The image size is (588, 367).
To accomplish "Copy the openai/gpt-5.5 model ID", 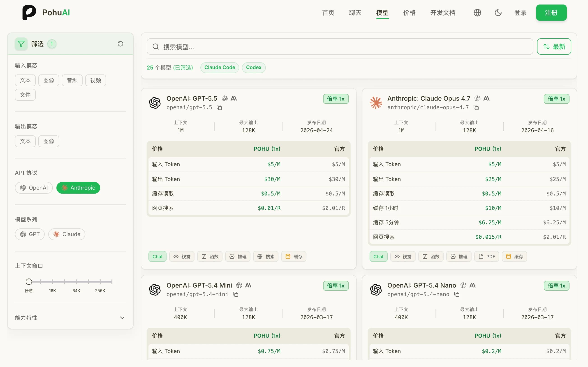I will 219,107.
